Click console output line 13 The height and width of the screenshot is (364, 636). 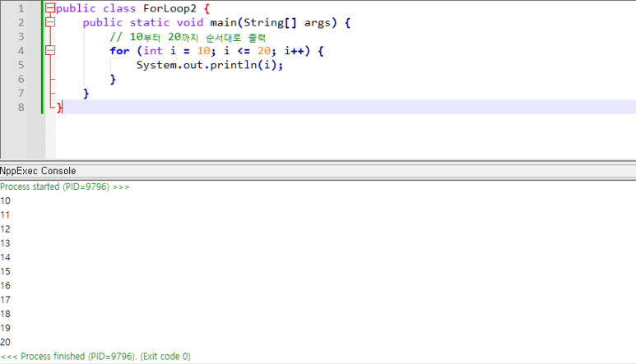[x=5, y=243]
